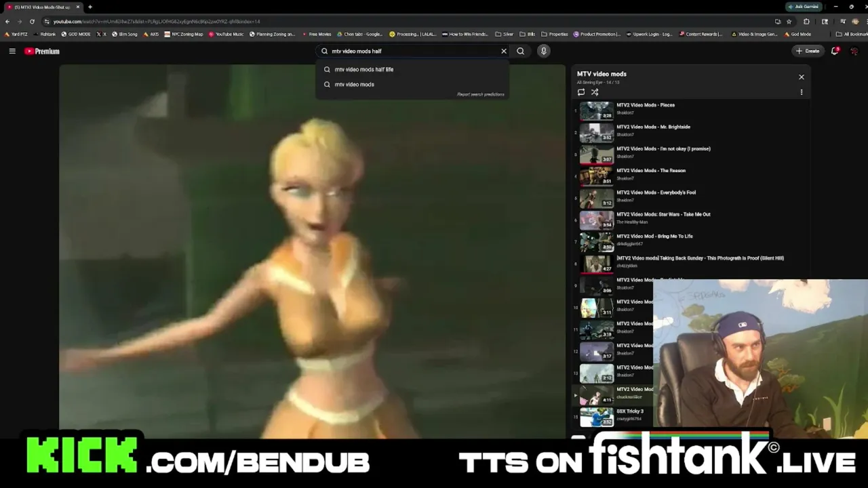
Task: Open Properties bookmarks folder
Action: [x=555, y=34]
